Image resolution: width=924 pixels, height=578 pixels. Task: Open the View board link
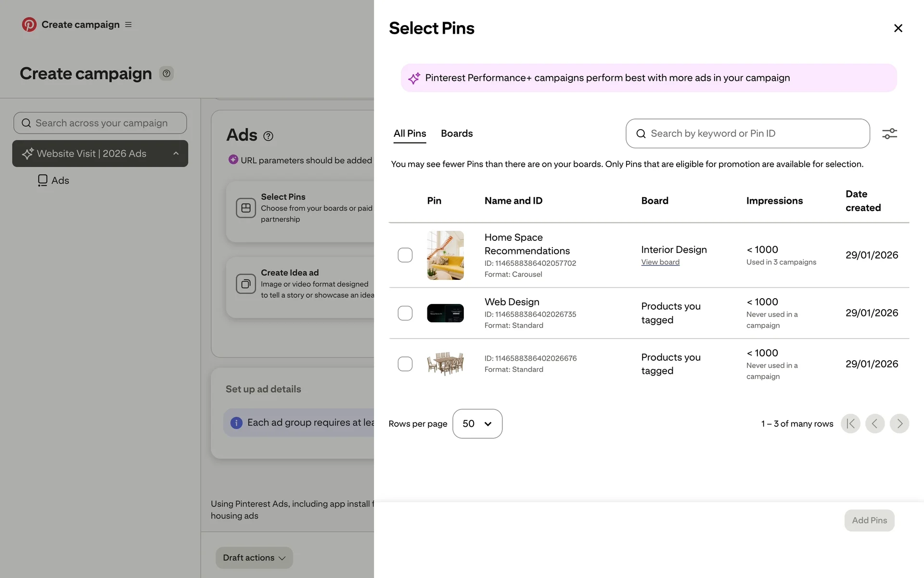[x=660, y=263]
